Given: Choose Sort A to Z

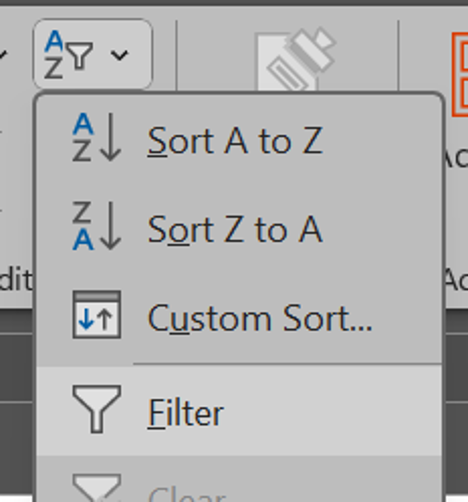Looking at the screenshot, I should pyautogui.click(x=235, y=141).
